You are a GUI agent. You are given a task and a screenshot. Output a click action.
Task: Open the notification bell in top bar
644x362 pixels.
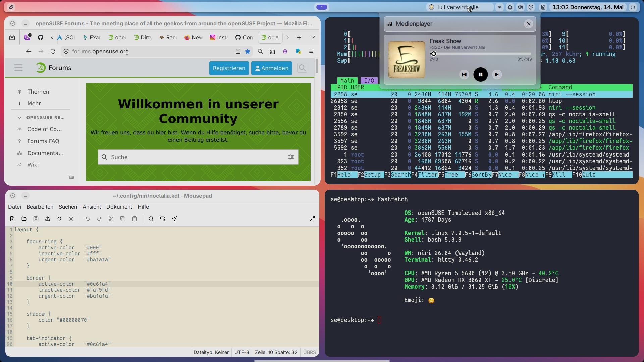coord(510,7)
